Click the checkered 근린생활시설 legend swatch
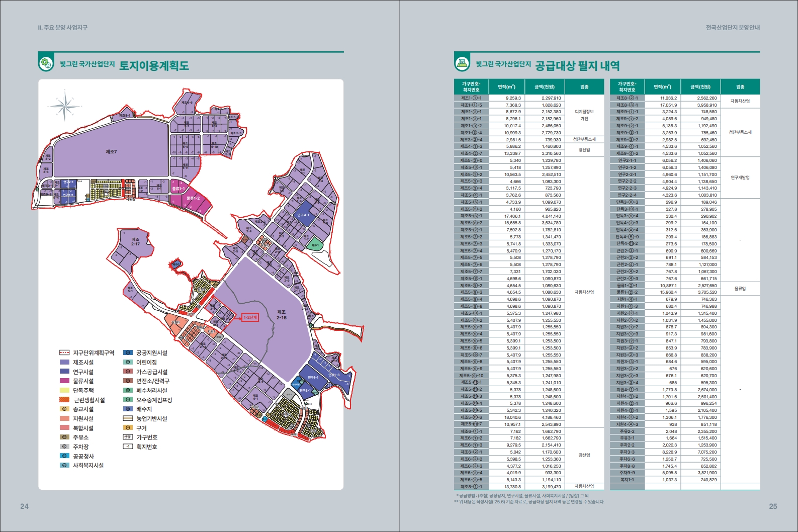 [64, 400]
